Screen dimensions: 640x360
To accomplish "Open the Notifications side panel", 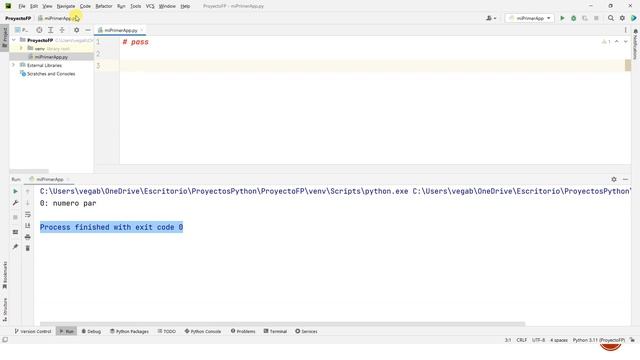I will 636,44.
